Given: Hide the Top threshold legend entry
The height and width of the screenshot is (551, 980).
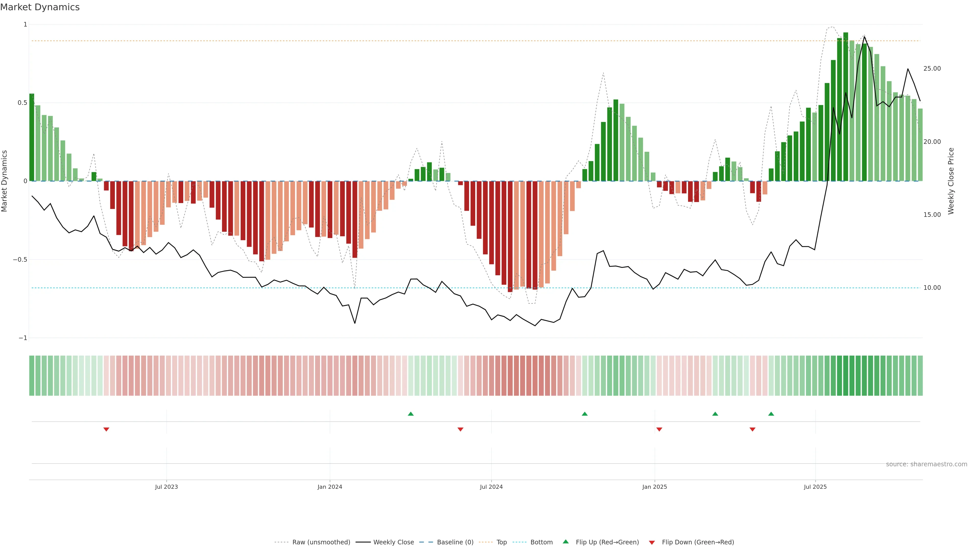Looking at the screenshot, I should coord(501,542).
